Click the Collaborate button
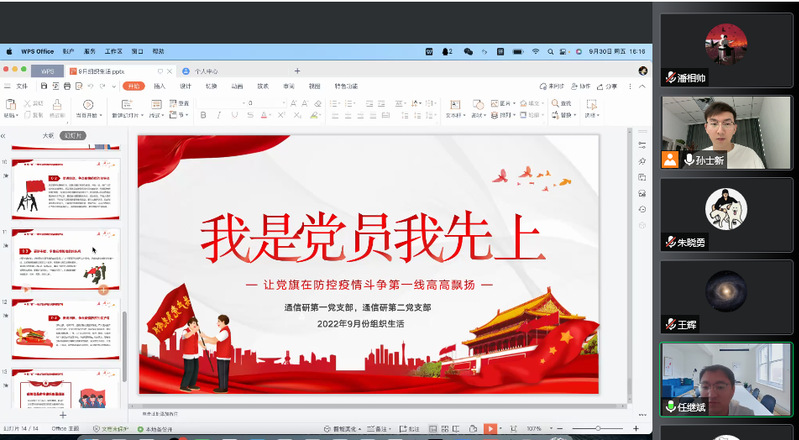 (581, 86)
